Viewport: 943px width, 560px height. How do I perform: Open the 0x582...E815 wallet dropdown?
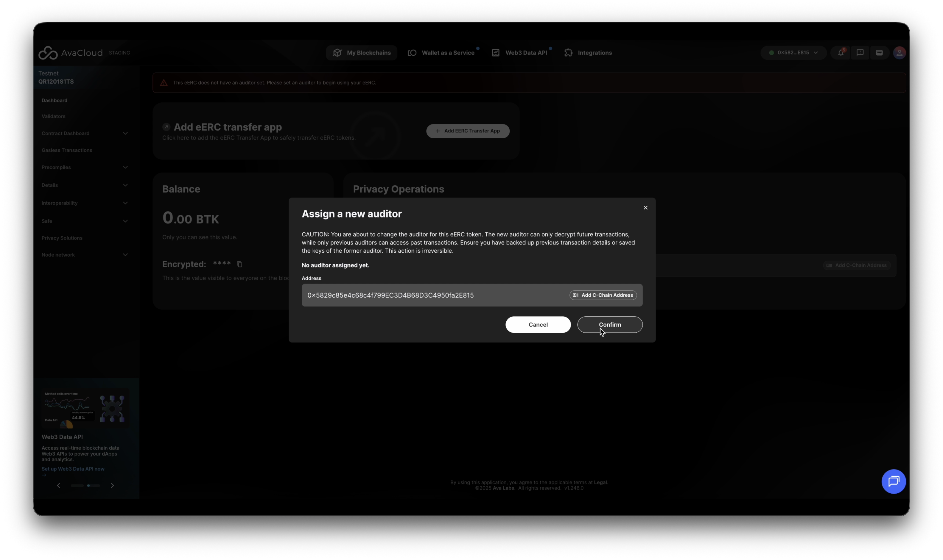tap(793, 53)
